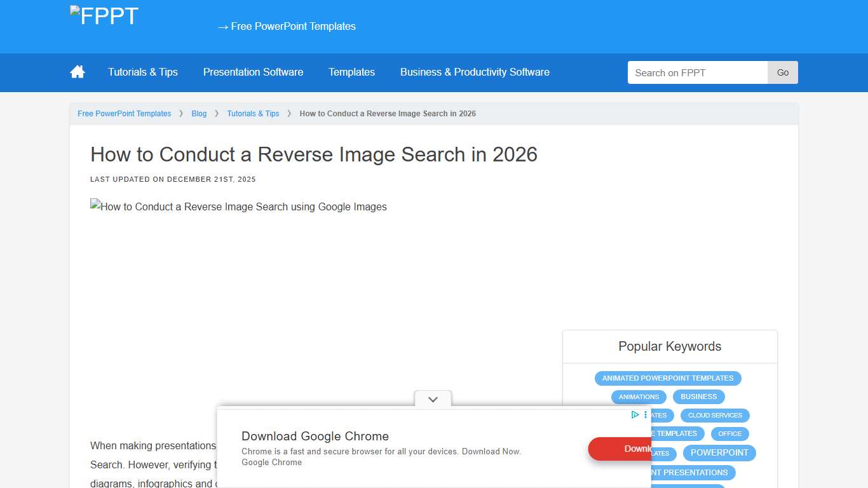
Task: Select the BUSINESS keyword tag
Action: [x=698, y=396]
